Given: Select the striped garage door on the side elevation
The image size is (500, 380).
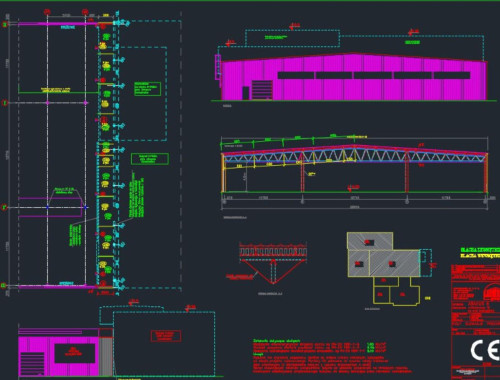Looking at the screenshot, I should 262,90.
